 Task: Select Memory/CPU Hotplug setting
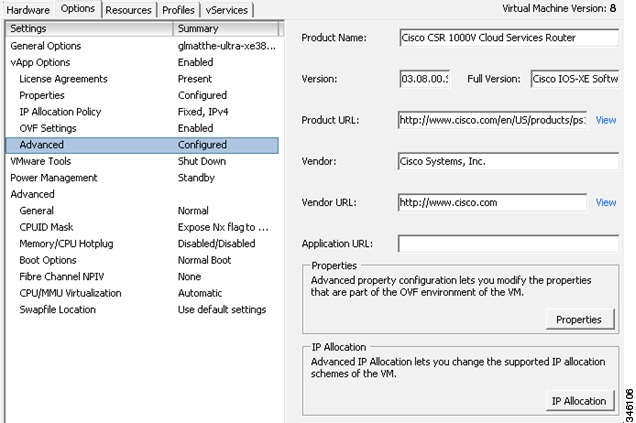click(142, 244)
